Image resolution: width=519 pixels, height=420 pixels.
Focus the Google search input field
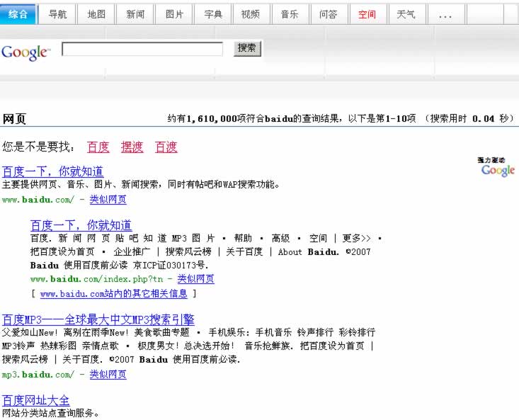click(x=142, y=49)
